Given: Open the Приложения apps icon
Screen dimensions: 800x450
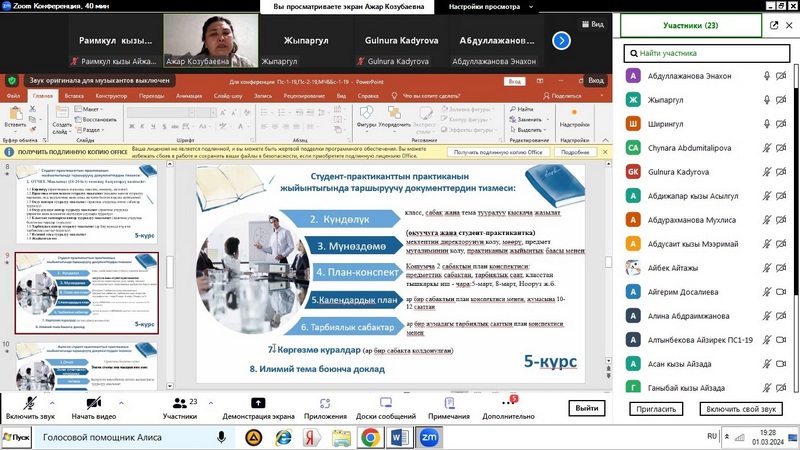Looking at the screenshot, I should (325, 403).
